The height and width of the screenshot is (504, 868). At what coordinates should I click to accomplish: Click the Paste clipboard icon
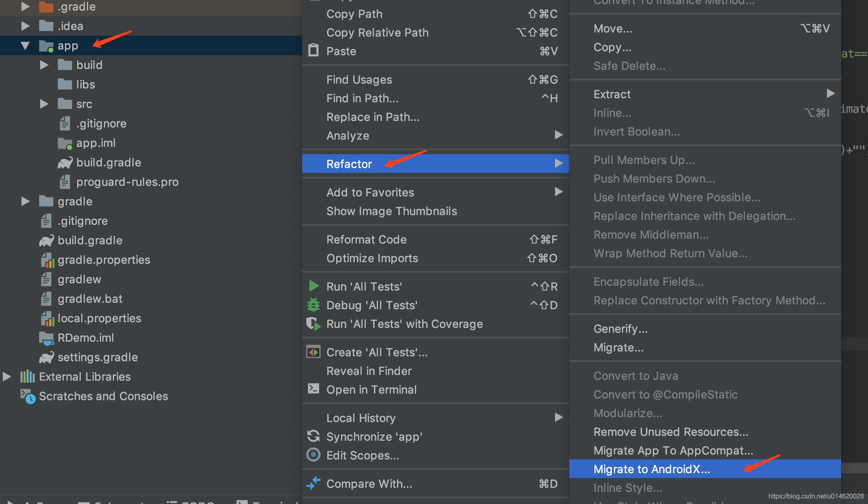313,50
